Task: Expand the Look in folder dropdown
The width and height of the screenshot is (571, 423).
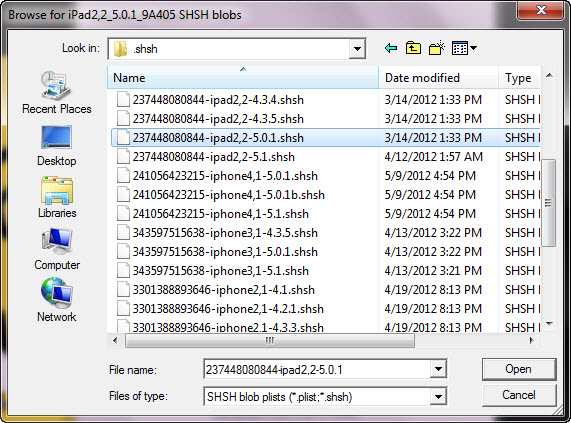Action: coord(357,49)
